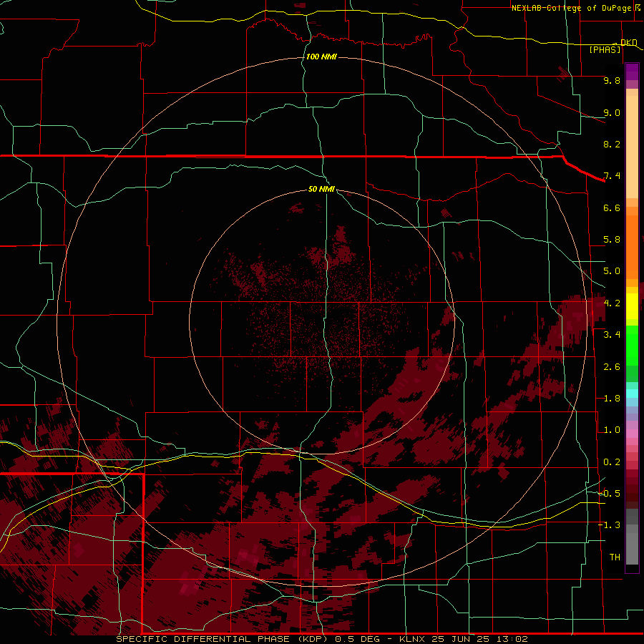The image size is (644, 644).
Task: Click the "4.2" color scale value
Action: click(612, 303)
